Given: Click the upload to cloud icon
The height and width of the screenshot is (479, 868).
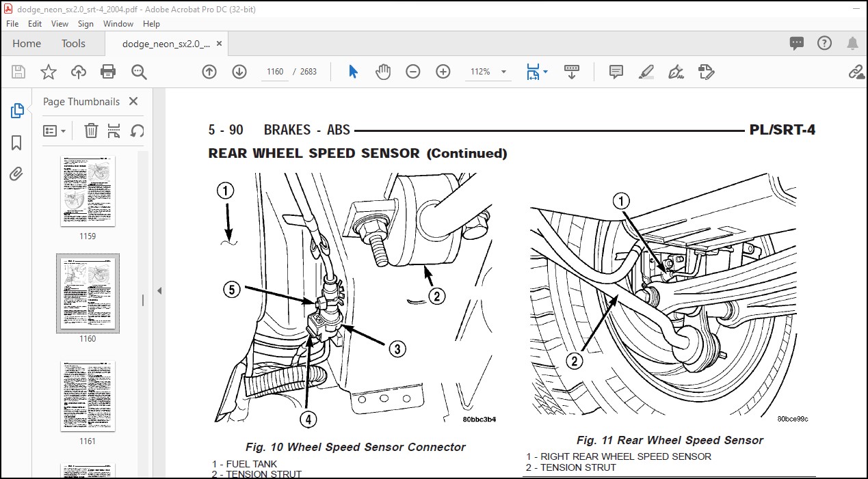Looking at the screenshot, I should [79, 72].
